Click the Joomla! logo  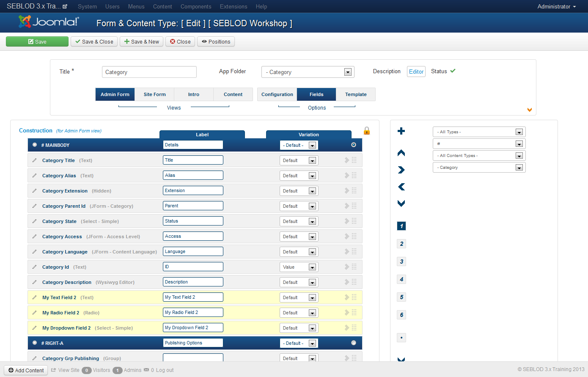click(x=49, y=22)
